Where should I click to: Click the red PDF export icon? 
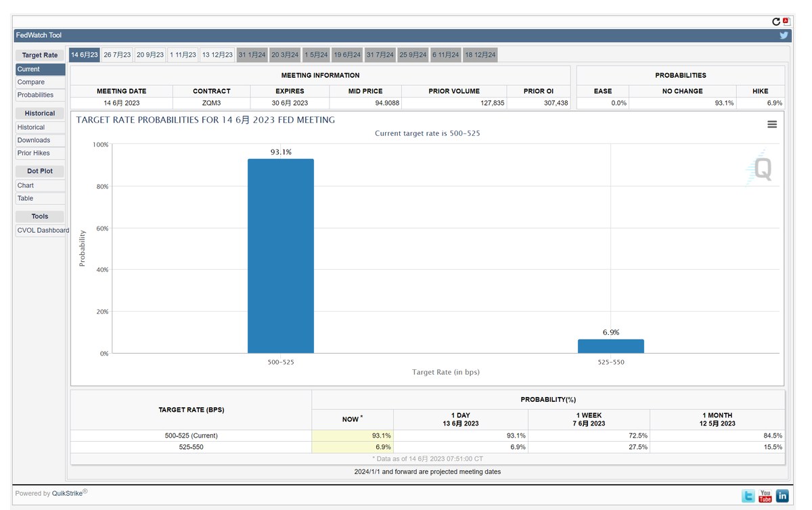pos(786,22)
